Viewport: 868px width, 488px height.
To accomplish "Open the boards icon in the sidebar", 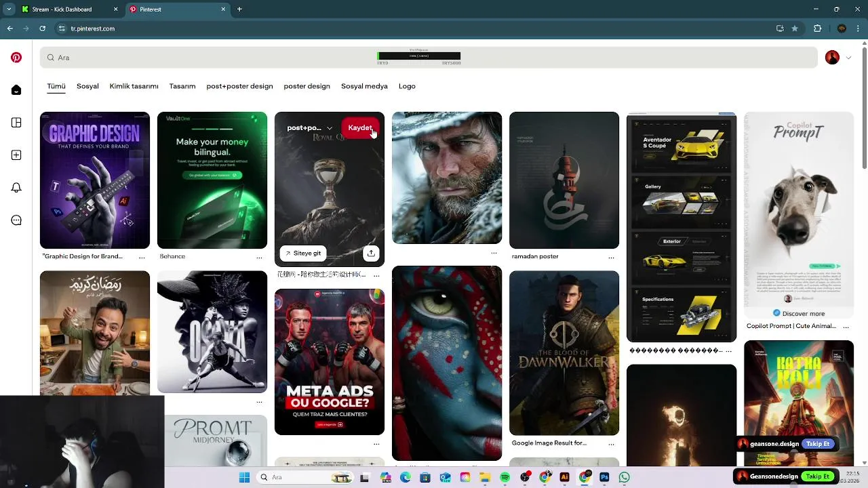I will click(x=16, y=123).
